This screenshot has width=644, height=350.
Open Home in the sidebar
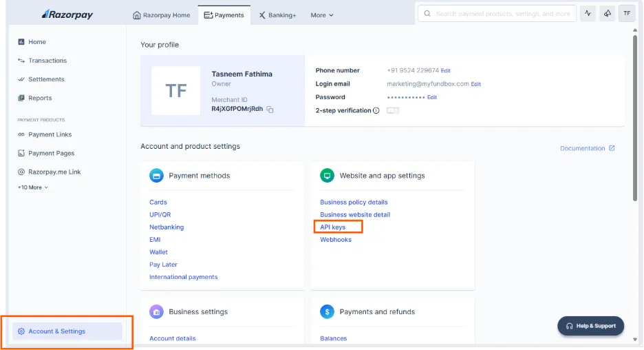[37, 42]
